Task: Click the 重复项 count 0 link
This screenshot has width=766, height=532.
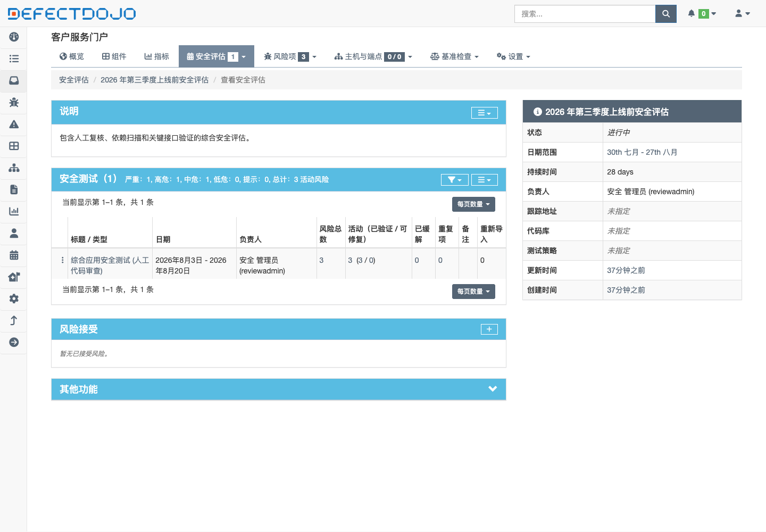Action: pyautogui.click(x=440, y=260)
